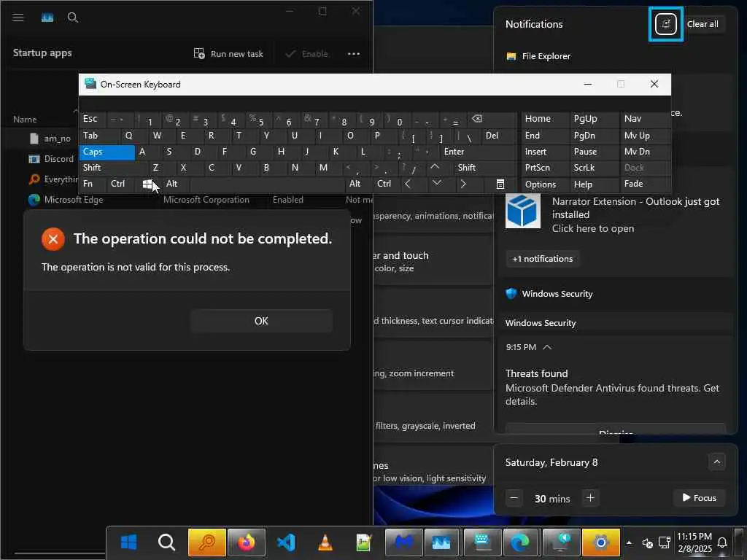Decrease focus time with minus button
The width and height of the screenshot is (747, 560).
click(x=514, y=498)
